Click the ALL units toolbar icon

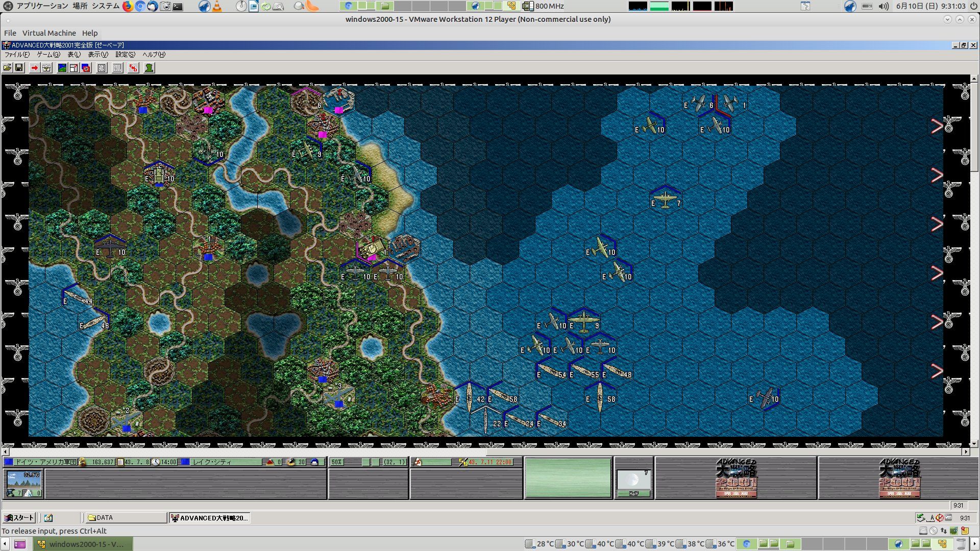point(117,68)
